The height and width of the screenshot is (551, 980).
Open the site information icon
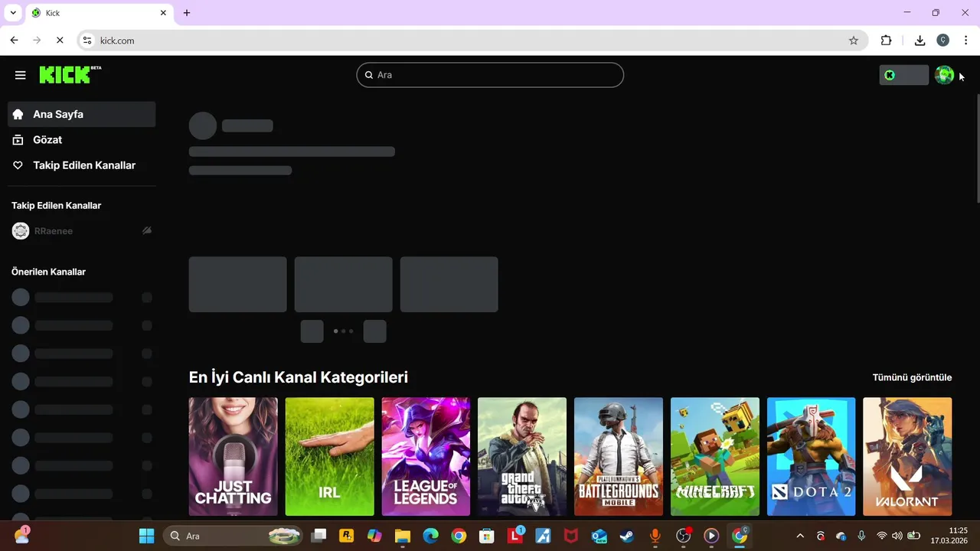(87, 41)
